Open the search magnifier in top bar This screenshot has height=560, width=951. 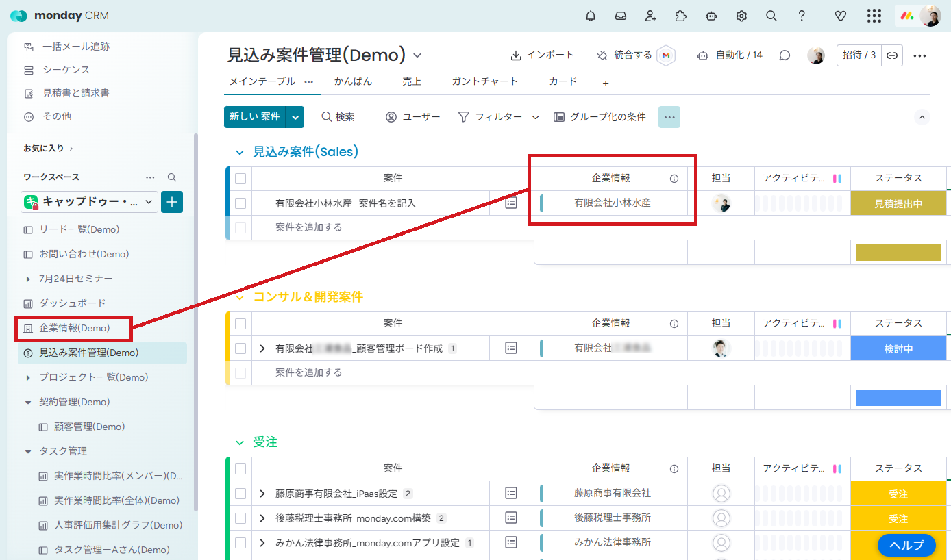[x=771, y=16]
